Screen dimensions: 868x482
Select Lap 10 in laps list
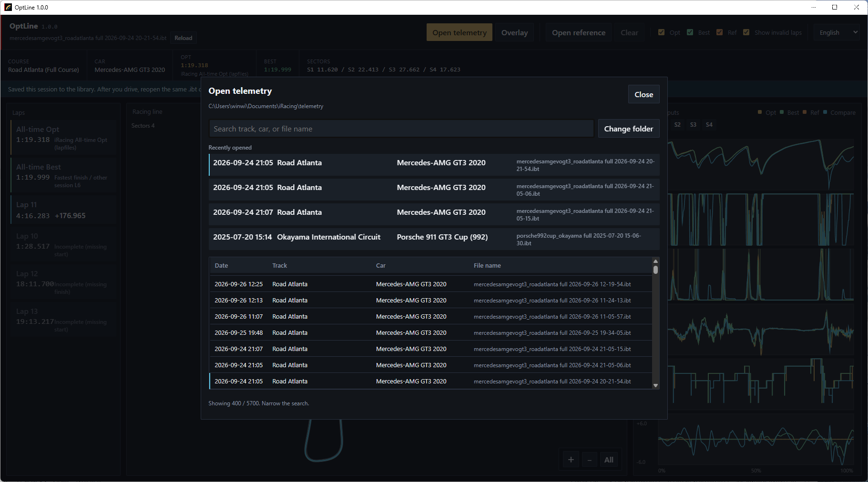pos(63,244)
